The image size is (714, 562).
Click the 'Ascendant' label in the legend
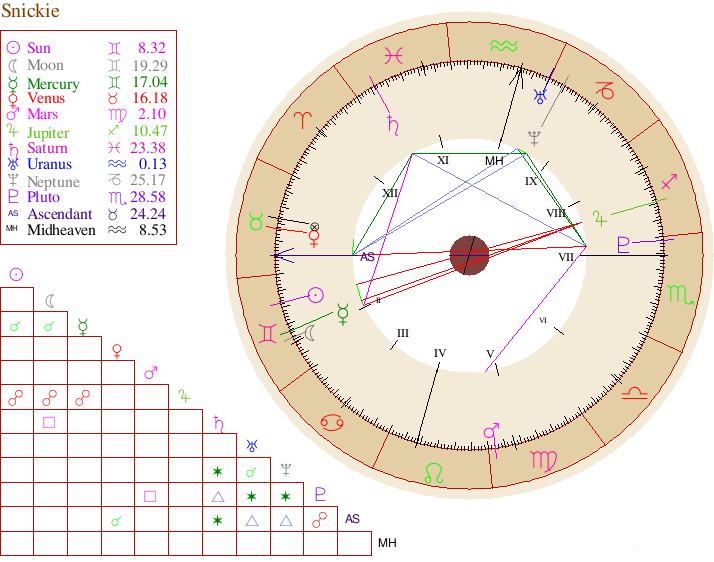[60, 214]
